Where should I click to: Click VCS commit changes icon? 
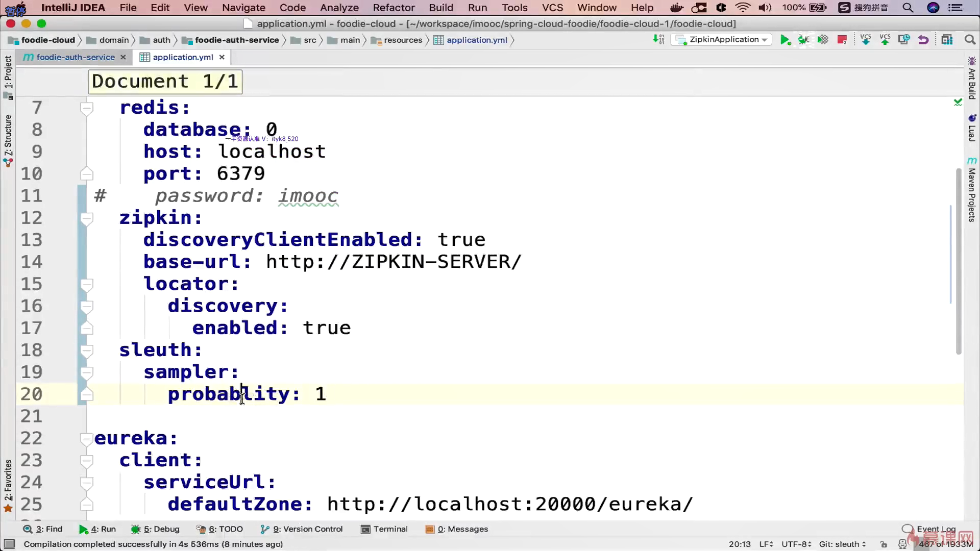(x=885, y=40)
